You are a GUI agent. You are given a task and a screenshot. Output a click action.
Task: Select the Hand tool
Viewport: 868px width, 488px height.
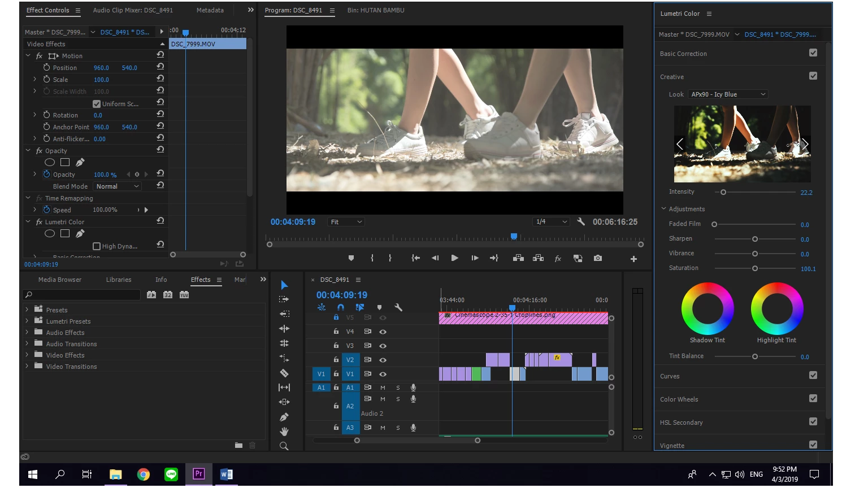tap(284, 432)
